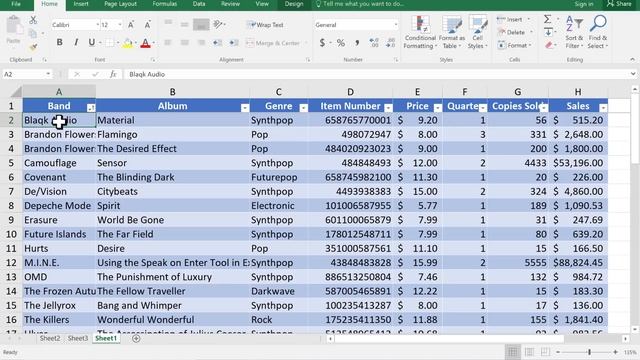Click Increase Indent icon
This screenshot has width=640, height=360.
pos(234,43)
